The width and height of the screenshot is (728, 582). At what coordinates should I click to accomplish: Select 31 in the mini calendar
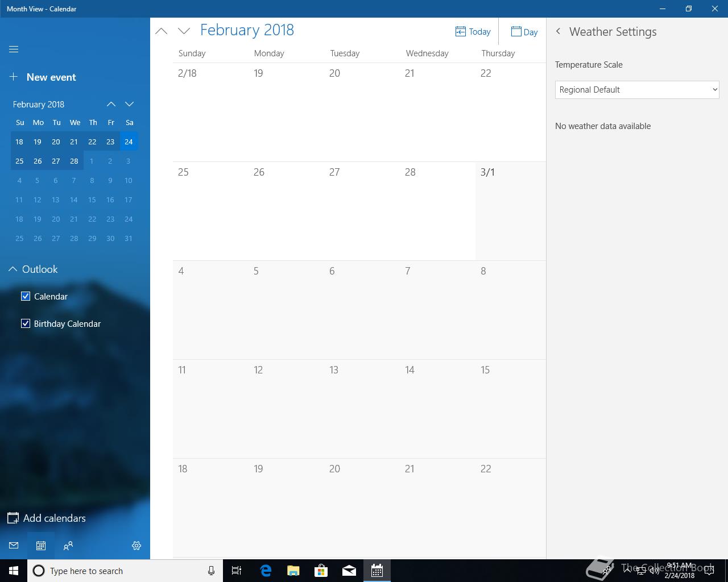tap(129, 238)
